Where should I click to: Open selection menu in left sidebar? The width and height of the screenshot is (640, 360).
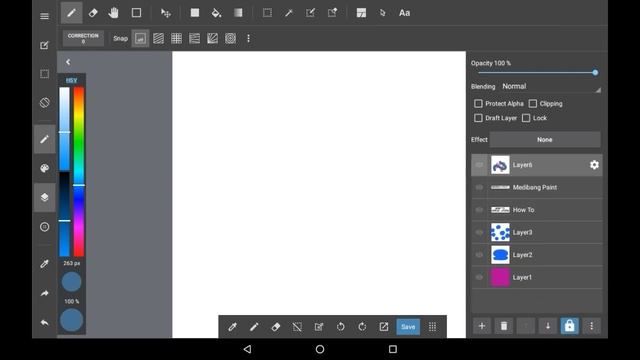point(44,74)
